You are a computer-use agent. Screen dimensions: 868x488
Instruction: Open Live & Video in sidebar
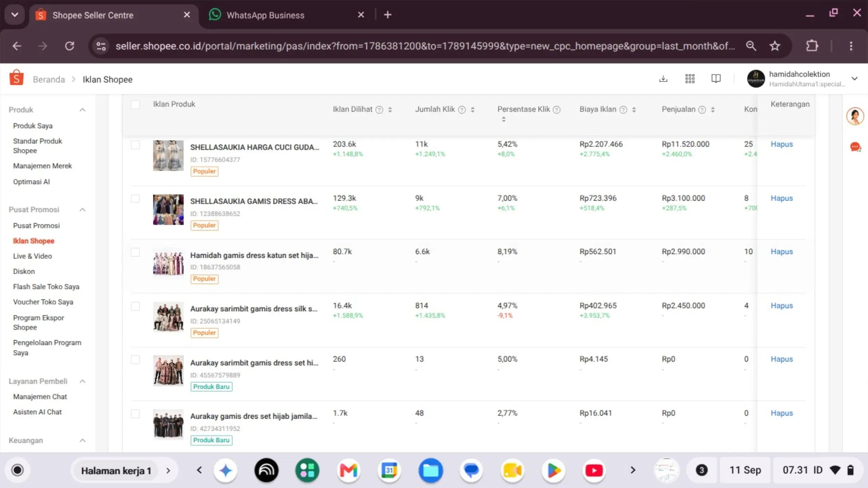click(x=32, y=256)
